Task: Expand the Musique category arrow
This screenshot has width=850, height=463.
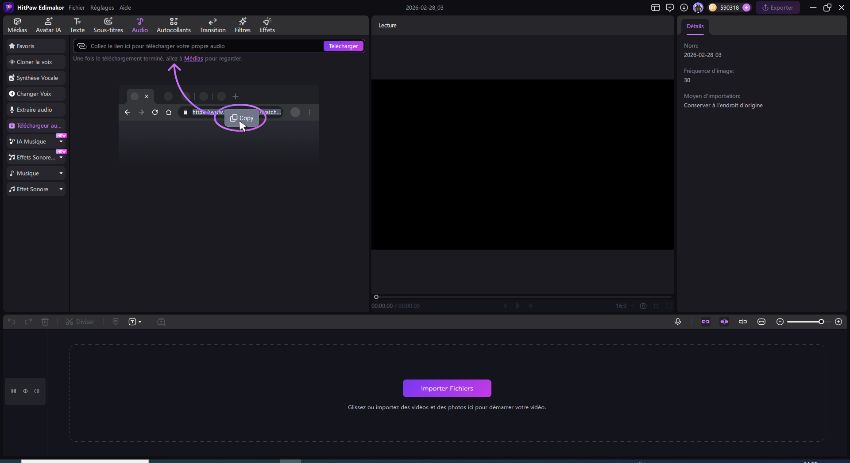Action: (60, 173)
